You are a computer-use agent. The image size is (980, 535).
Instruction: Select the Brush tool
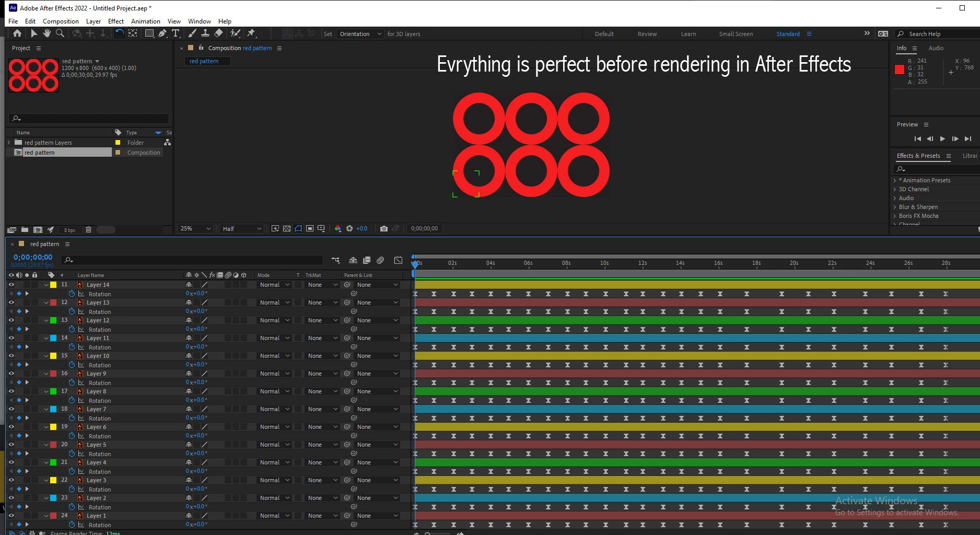(192, 33)
